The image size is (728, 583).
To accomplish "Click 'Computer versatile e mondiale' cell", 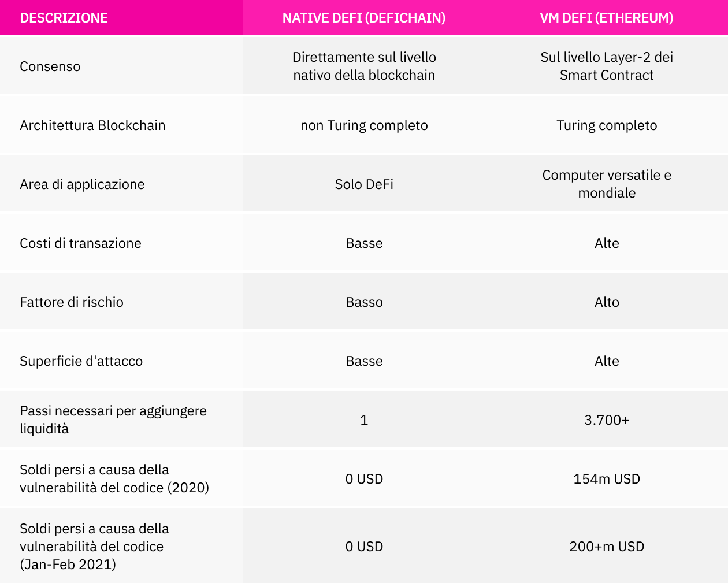I will pos(607,184).
